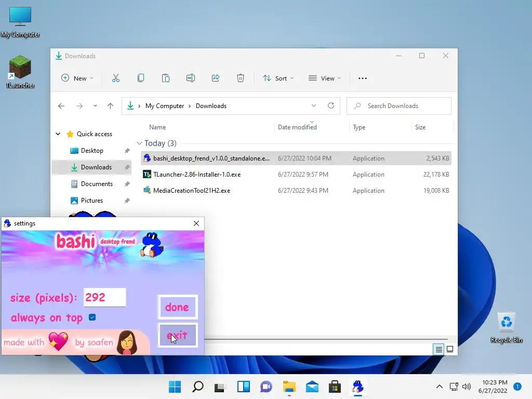This screenshot has width=532, height=399.
Task: Click the network tray icon
Action: [x=454, y=387]
